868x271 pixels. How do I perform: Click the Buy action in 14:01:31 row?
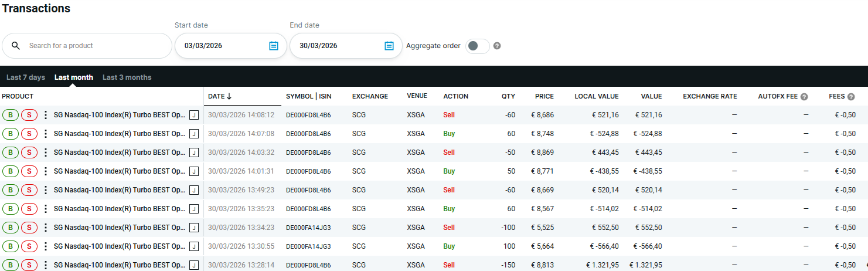[449, 171]
